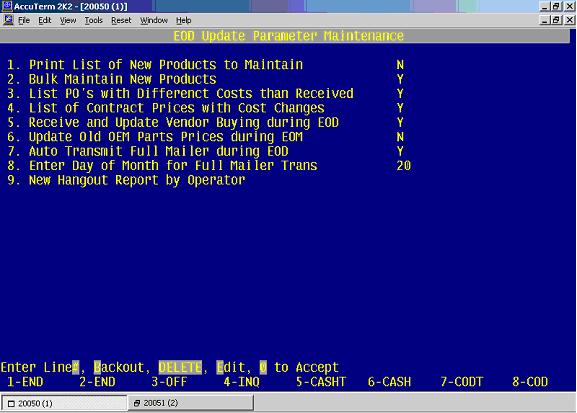
Task: Click the 1-END function key label
Action: coord(25,382)
